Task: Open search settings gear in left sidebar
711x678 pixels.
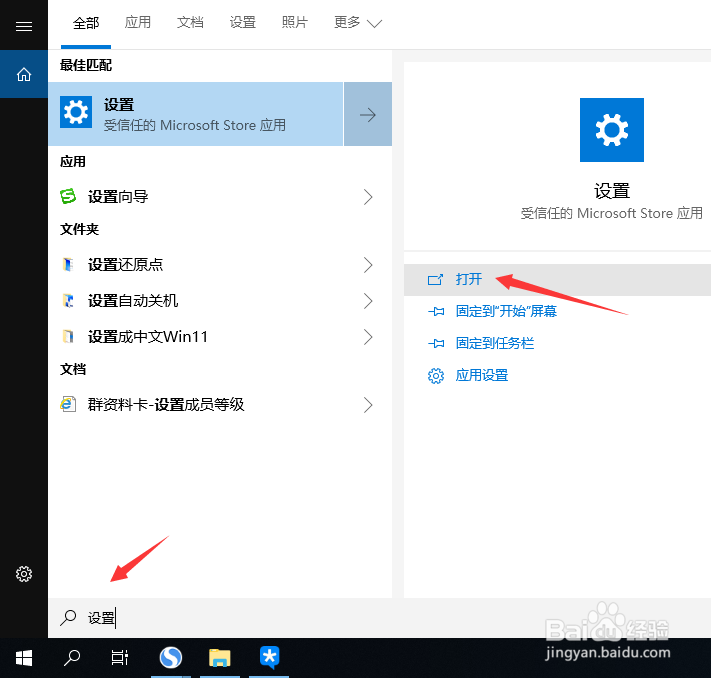Action: pos(24,574)
